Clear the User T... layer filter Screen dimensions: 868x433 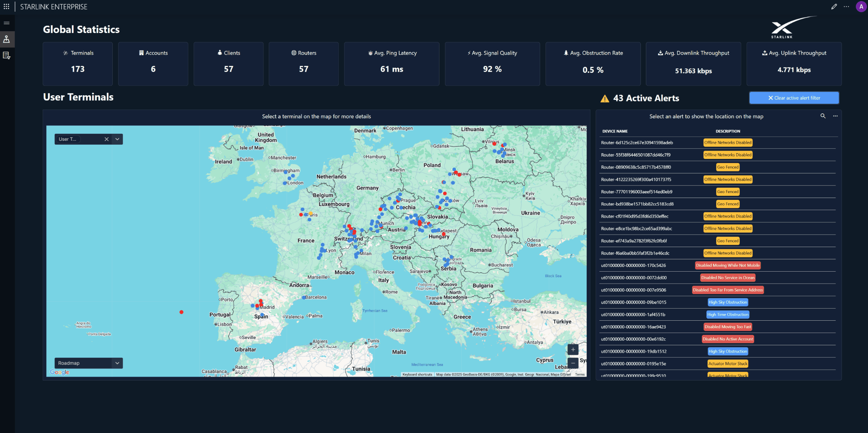106,139
